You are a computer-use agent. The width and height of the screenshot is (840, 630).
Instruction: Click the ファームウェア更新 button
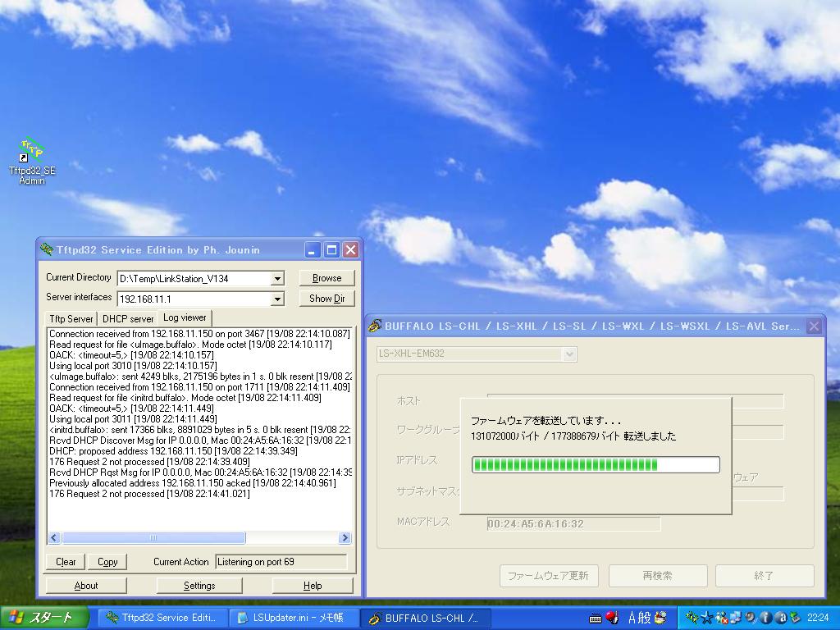pos(549,576)
